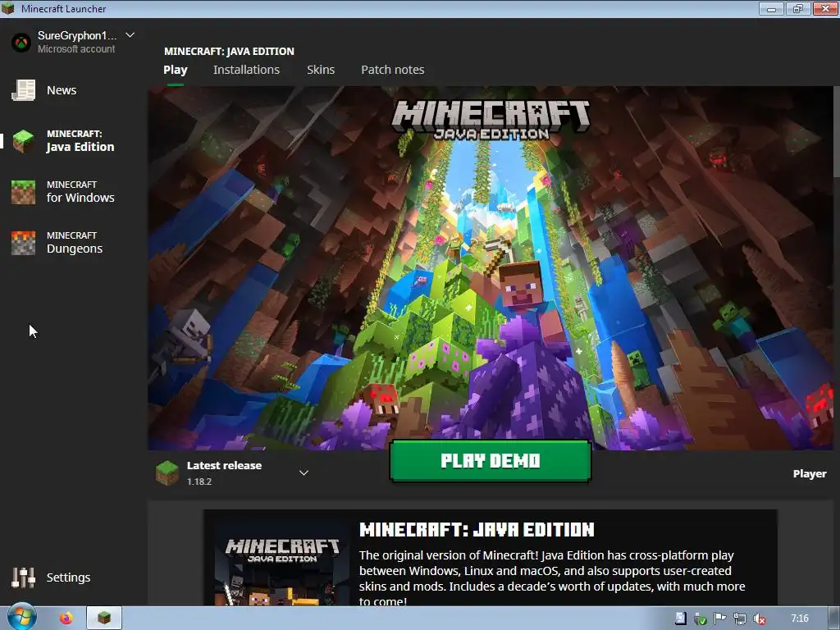Click the Microsoft account subtitle
840x630 pixels.
[76, 48]
